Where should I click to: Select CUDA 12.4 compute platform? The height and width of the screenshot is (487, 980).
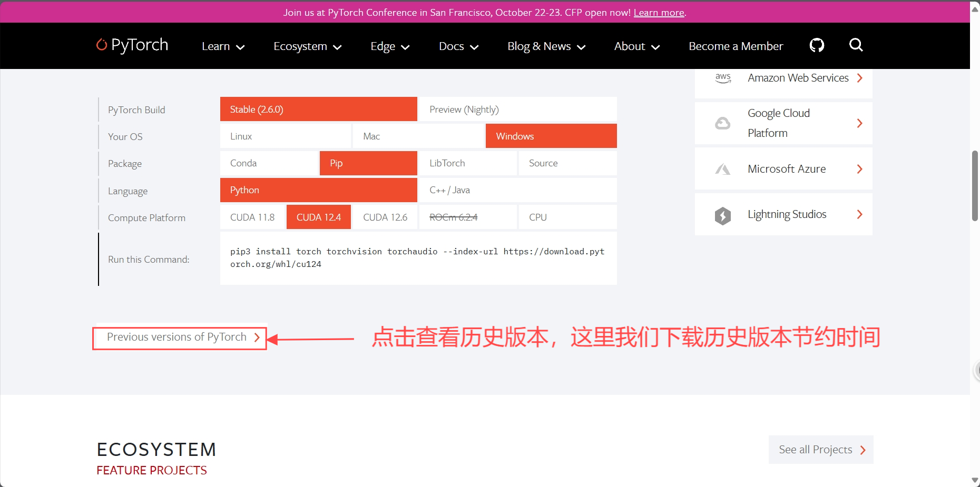pyautogui.click(x=319, y=217)
